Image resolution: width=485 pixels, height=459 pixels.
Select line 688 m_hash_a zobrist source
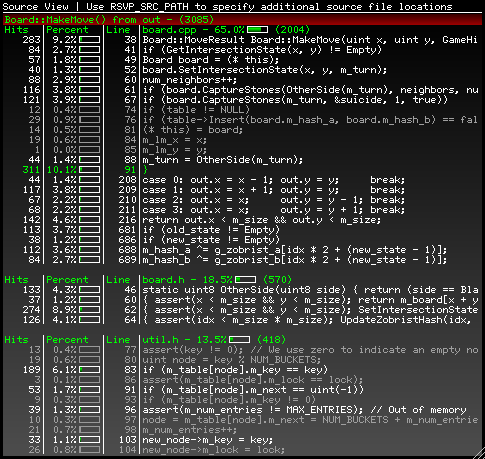point(295,250)
